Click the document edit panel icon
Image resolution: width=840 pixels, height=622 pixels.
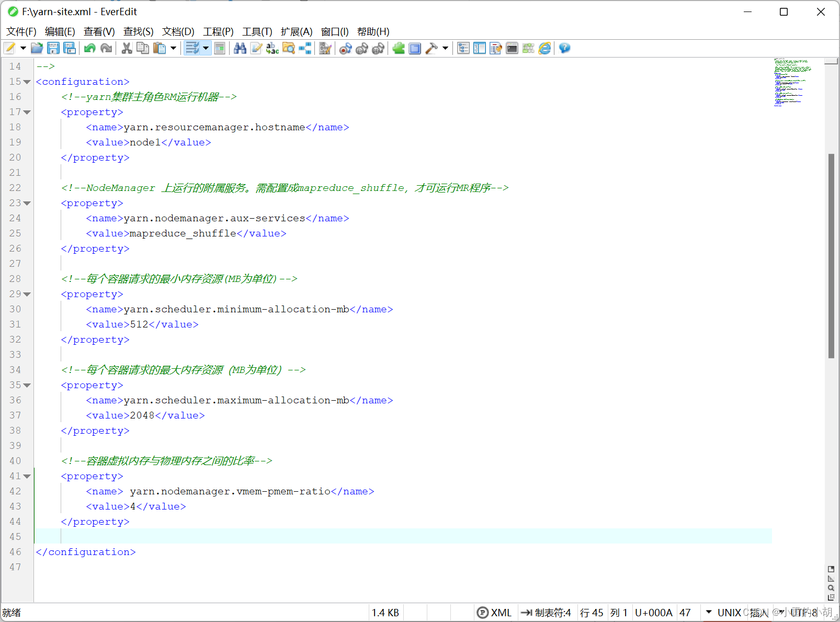pos(496,48)
